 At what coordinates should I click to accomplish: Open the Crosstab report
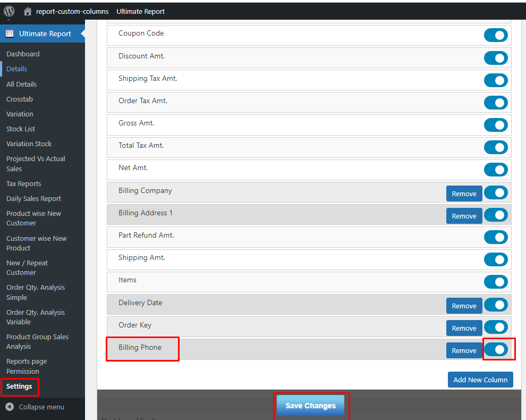click(x=20, y=99)
